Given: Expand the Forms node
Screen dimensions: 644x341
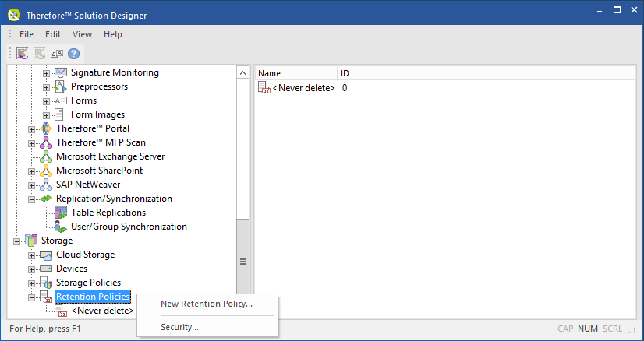Looking at the screenshot, I should coord(47,101).
